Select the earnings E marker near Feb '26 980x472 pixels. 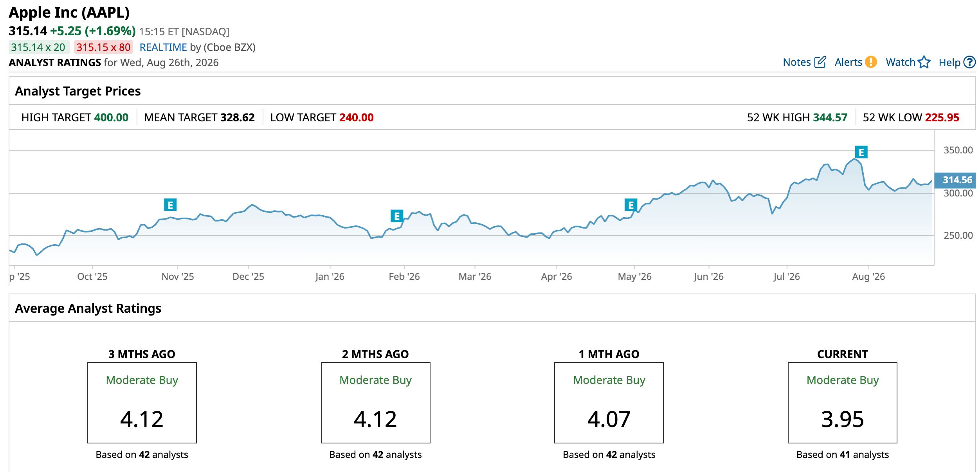(x=397, y=216)
